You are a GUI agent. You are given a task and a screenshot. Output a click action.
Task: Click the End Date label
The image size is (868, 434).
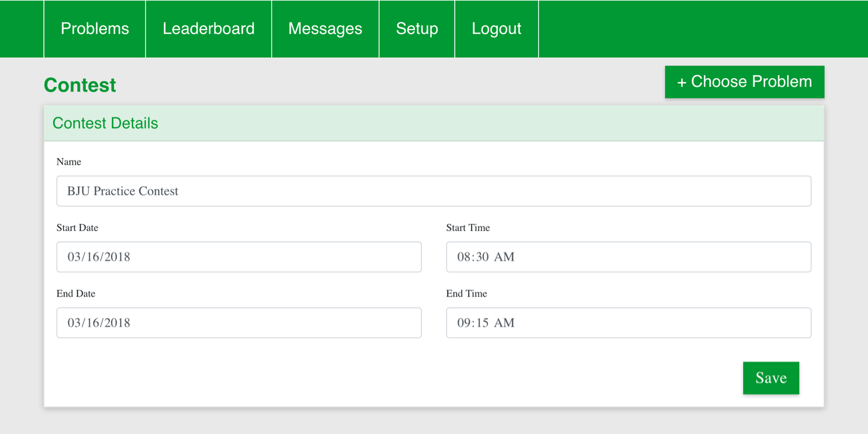[76, 294]
